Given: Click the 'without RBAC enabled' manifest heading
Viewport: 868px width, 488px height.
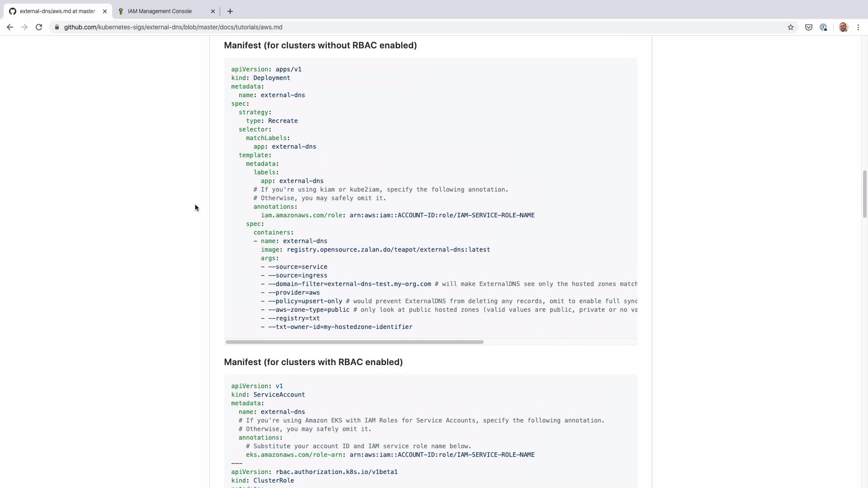Looking at the screenshot, I should (320, 45).
